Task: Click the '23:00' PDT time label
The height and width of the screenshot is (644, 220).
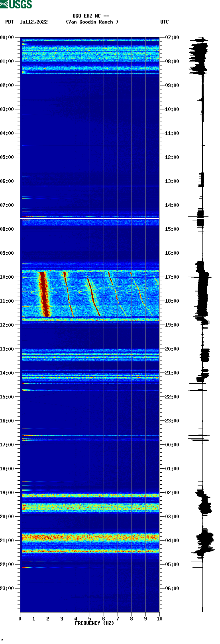Action: click(x=7, y=589)
